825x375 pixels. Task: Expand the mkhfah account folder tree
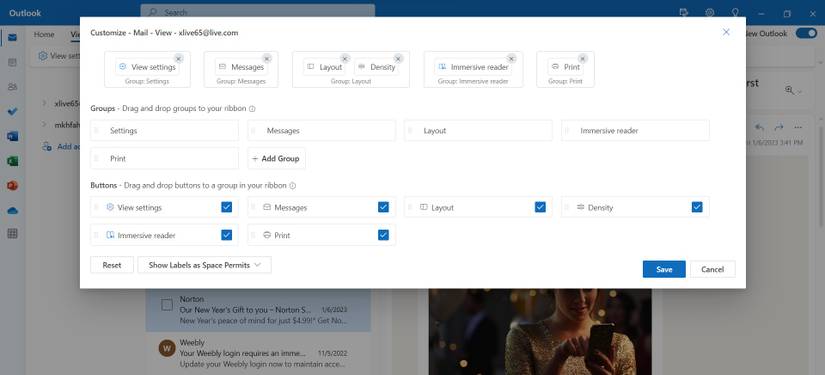(45, 125)
